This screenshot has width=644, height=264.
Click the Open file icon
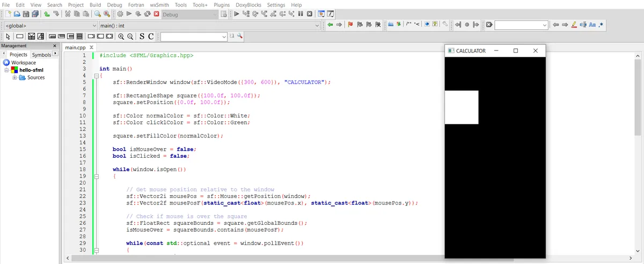[17, 14]
